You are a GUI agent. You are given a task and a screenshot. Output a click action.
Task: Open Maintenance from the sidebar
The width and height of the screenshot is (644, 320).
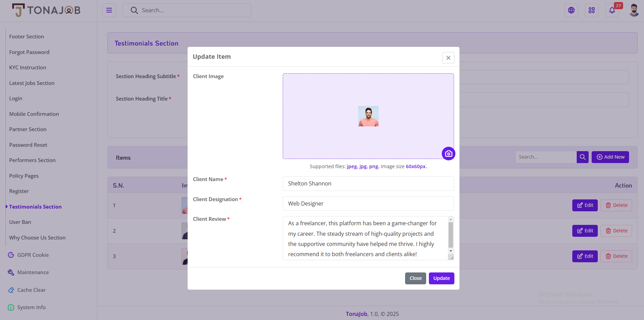click(x=33, y=272)
